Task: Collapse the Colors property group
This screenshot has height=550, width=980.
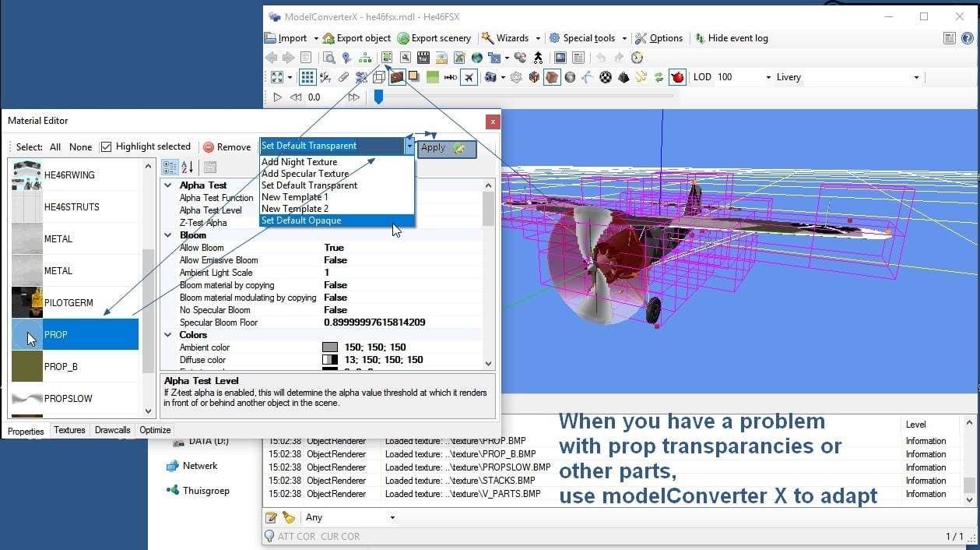Action: 168,335
